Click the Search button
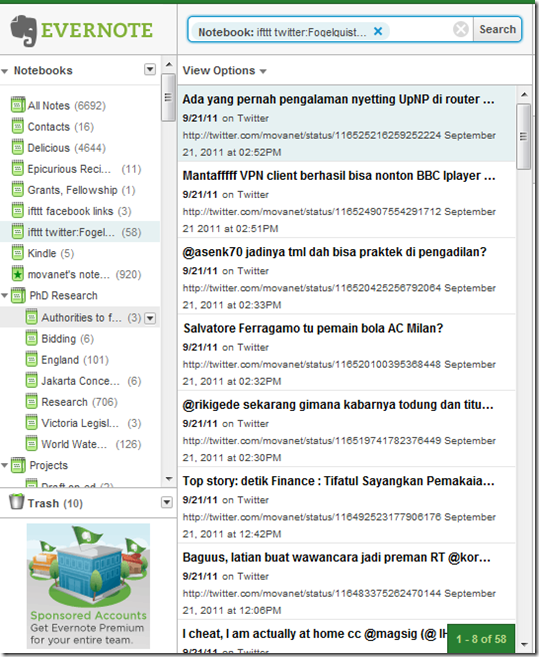The height and width of the screenshot is (657, 539). pyautogui.click(x=497, y=29)
